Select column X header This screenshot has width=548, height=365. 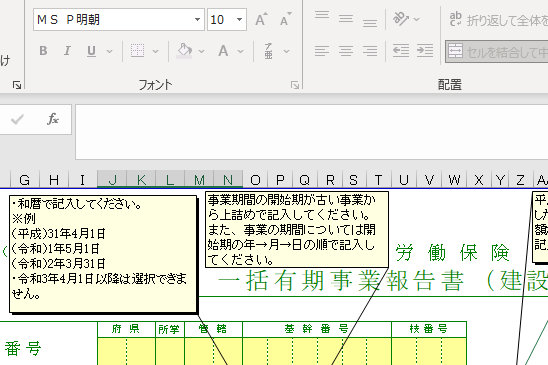479,180
